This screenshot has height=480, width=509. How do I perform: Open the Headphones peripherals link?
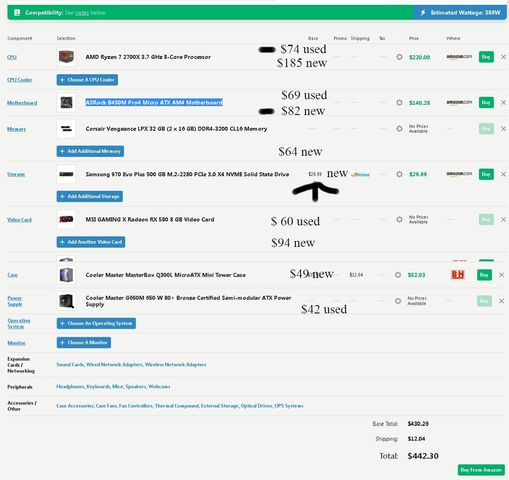click(70, 386)
